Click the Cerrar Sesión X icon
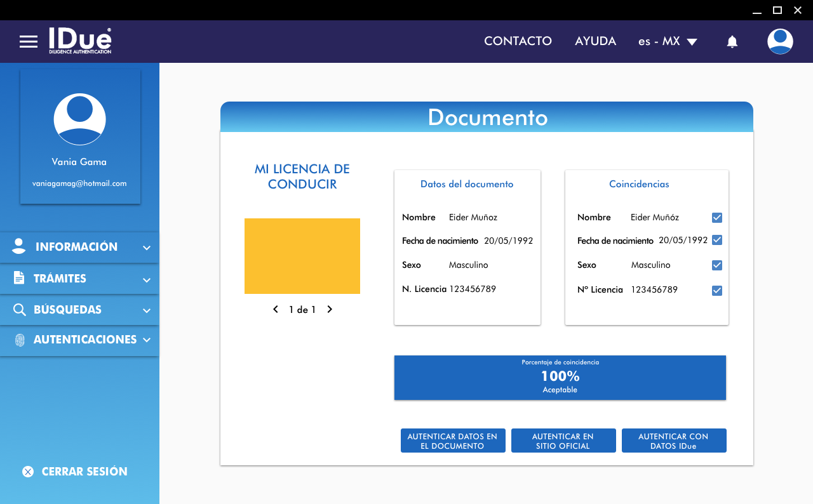The height and width of the screenshot is (504, 813). (x=28, y=472)
